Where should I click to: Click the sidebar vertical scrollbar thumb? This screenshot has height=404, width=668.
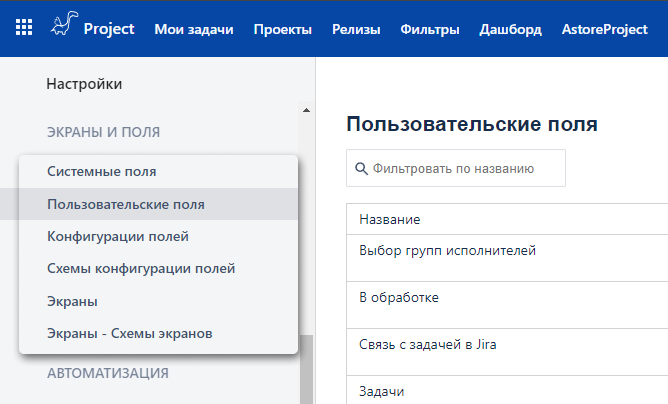pyautogui.click(x=306, y=369)
